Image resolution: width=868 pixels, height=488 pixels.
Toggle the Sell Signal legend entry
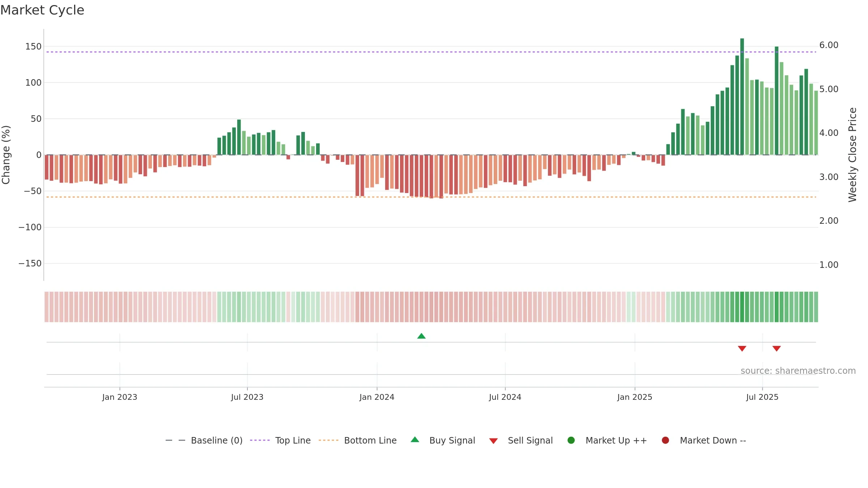point(521,440)
